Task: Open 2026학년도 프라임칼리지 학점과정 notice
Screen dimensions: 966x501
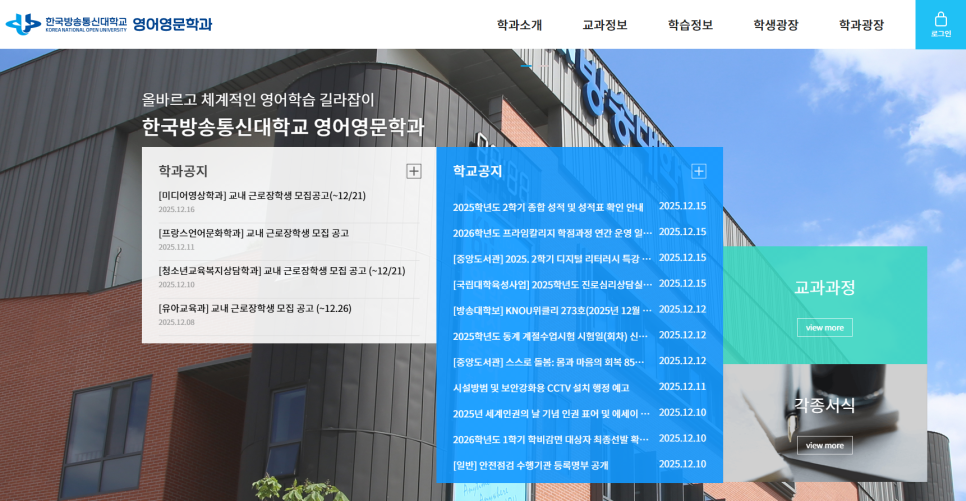Action: (552, 233)
